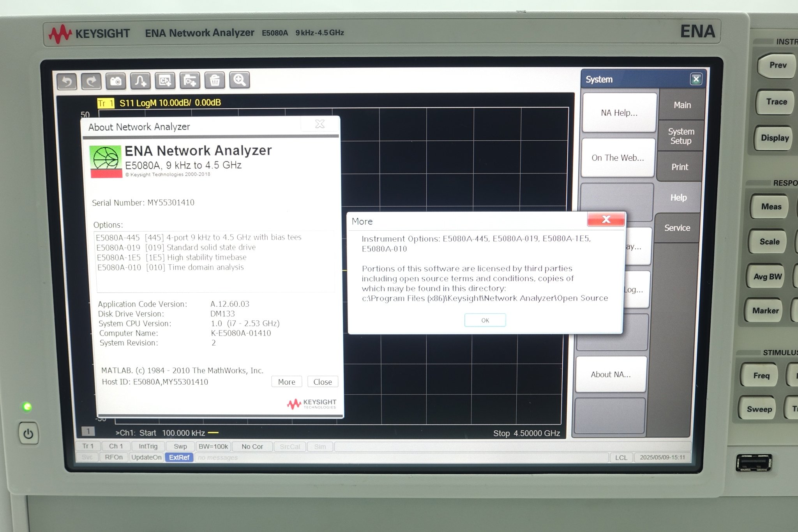Image resolution: width=798 pixels, height=532 pixels.
Task: Open NA Help... softkey
Action: (x=619, y=113)
